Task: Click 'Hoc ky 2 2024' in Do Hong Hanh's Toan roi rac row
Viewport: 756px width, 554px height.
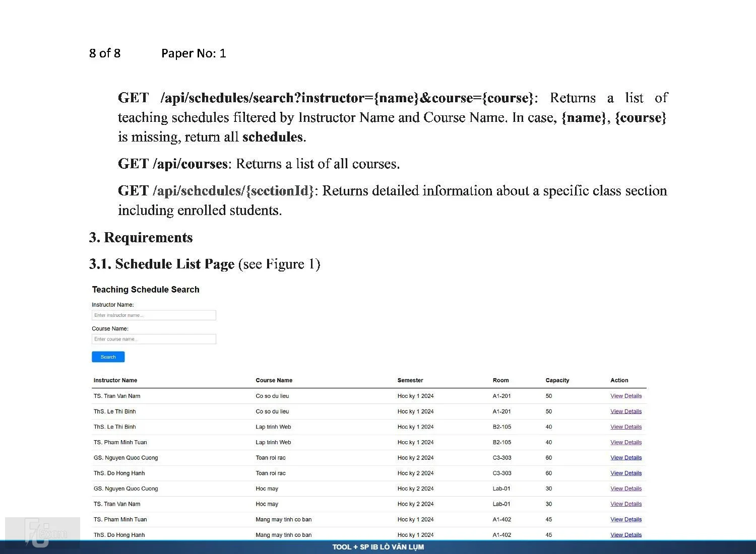Action: pos(416,473)
